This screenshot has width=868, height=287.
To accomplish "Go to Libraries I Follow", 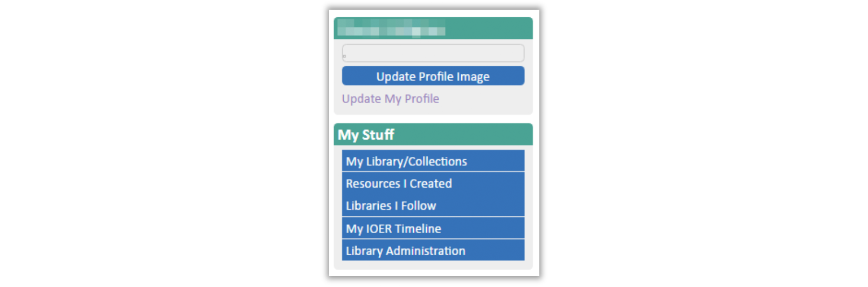I will (433, 206).
